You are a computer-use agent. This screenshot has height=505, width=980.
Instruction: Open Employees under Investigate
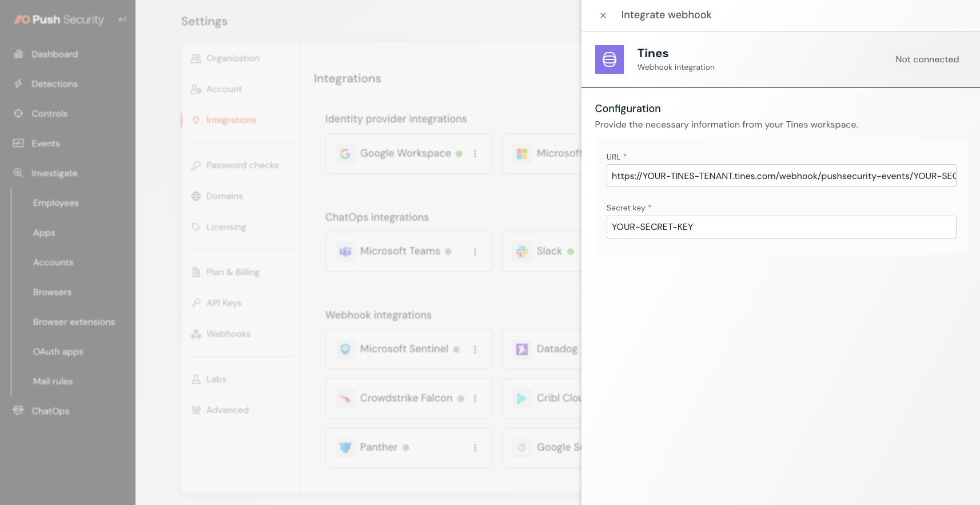(55, 203)
